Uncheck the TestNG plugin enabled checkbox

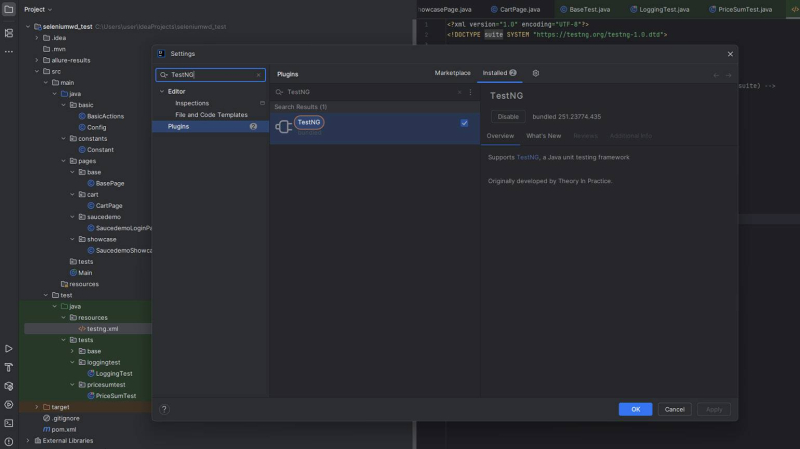pyautogui.click(x=464, y=123)
